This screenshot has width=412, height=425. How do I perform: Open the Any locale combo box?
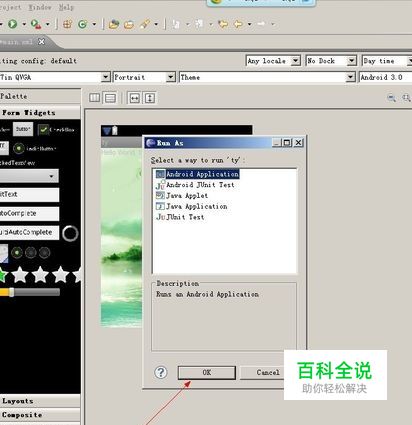click(x=273, y=61)
